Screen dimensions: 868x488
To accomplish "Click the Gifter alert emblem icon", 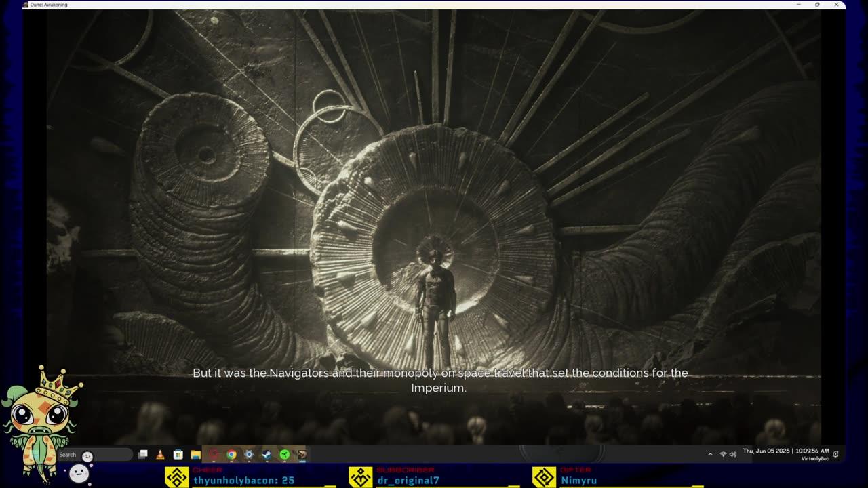I will (x=544, y=477).
